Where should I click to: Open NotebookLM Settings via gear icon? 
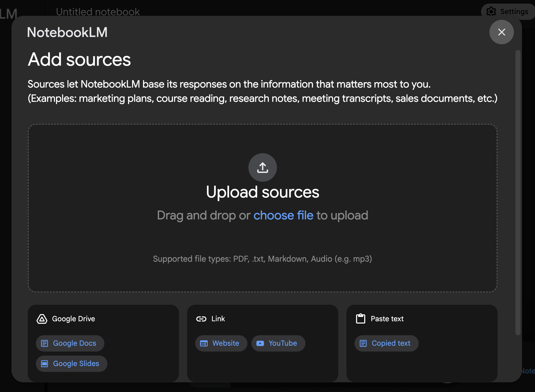click(x=491, y=11)
